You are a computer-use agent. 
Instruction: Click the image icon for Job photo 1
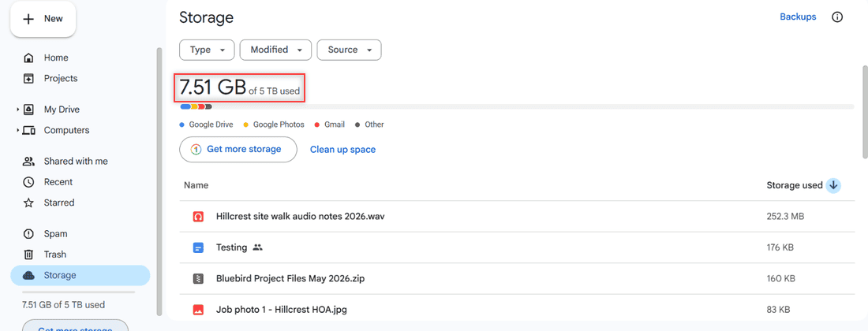198,310
